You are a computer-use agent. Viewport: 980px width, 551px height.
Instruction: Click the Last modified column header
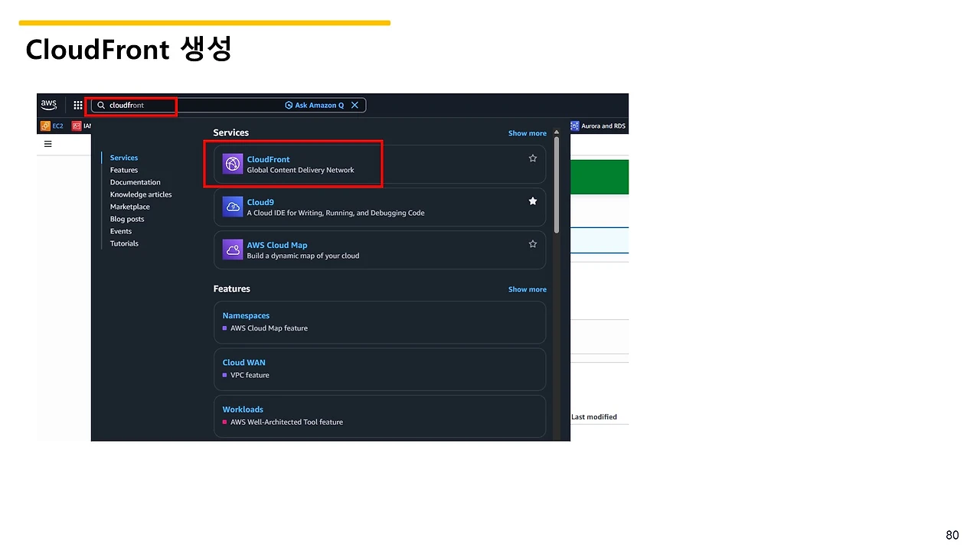click(x=594, y=417)
